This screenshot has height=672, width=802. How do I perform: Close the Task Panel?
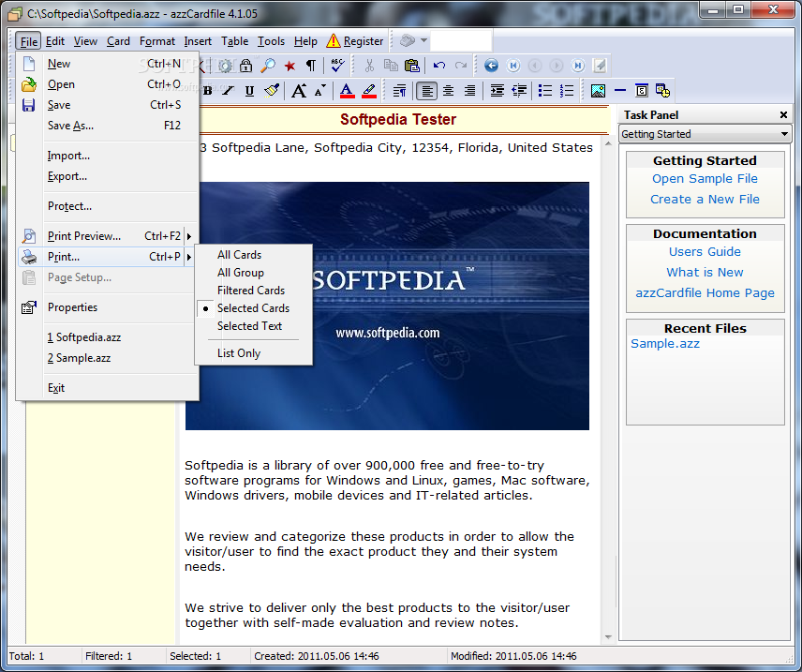click(x=783, y=115)
